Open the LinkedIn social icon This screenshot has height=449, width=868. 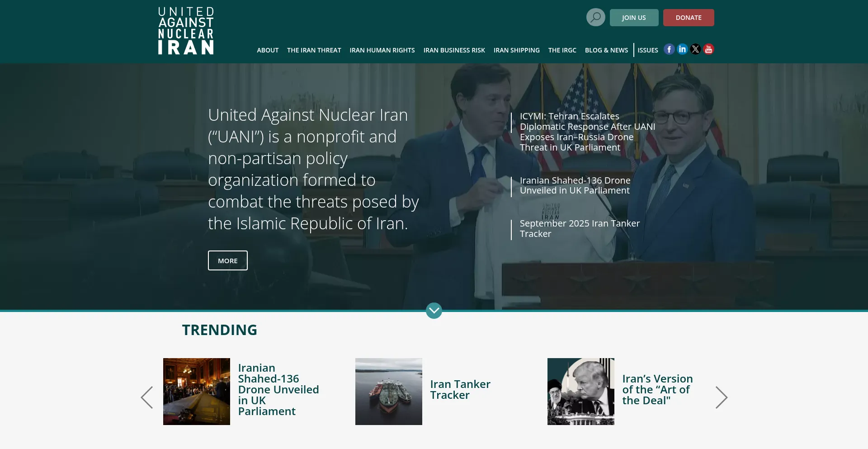tap(682, 49)
